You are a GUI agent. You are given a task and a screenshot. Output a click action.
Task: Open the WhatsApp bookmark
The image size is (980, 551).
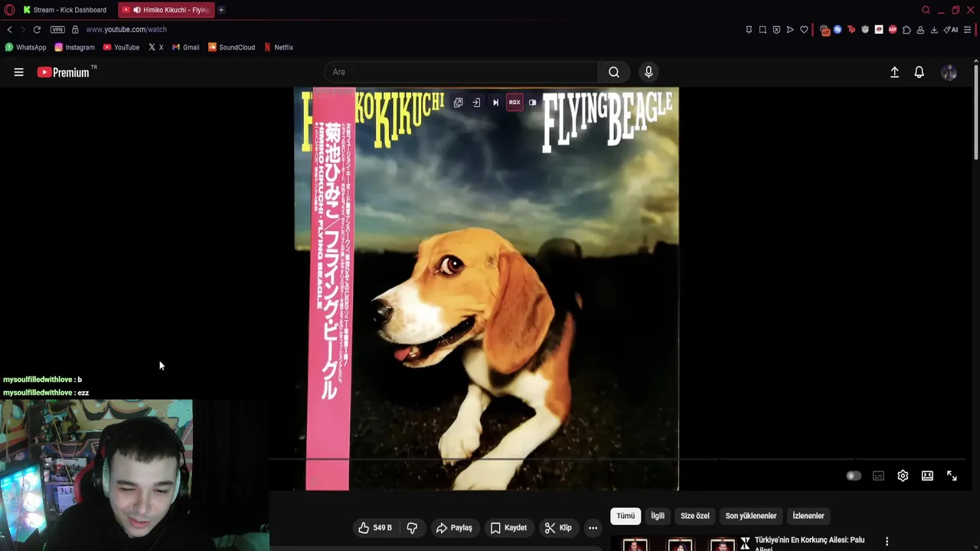click(x=25, y=47)
